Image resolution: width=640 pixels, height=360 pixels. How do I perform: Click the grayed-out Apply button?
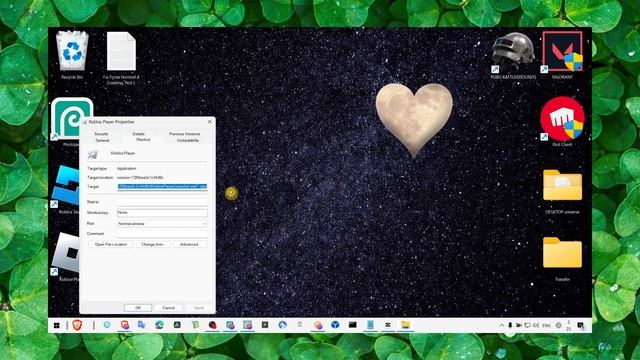coord(199,308)
